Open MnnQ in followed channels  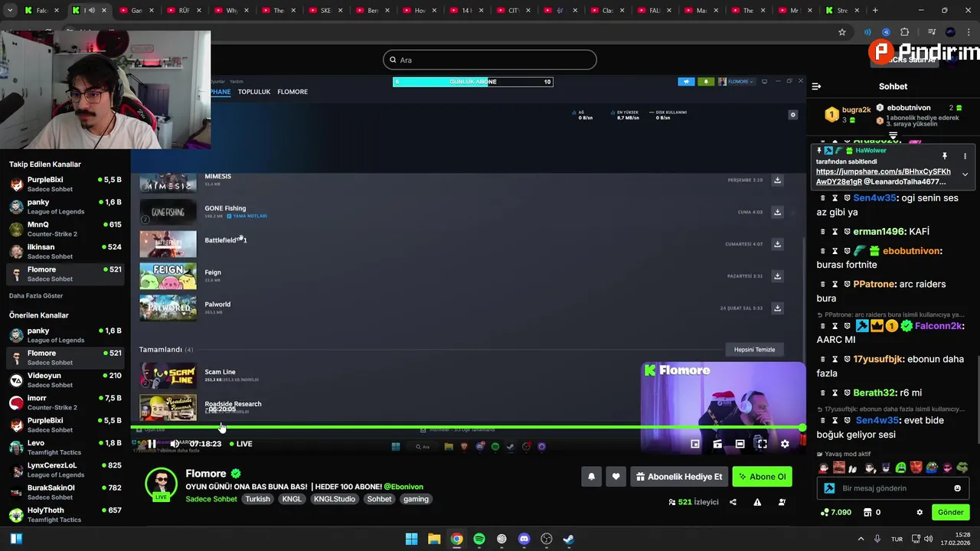[x=65, y=229]
